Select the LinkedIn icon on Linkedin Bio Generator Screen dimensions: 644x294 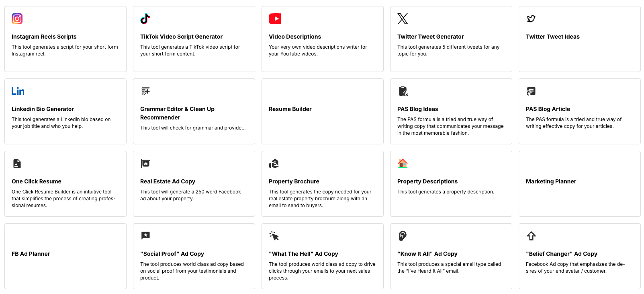(17, 91)
